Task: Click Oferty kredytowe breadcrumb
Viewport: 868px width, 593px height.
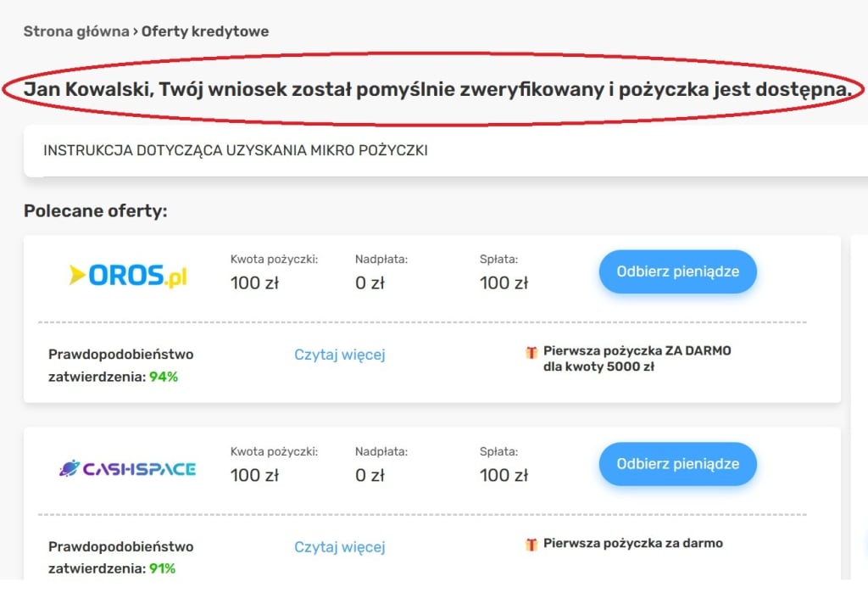Action: pos(205,31)
